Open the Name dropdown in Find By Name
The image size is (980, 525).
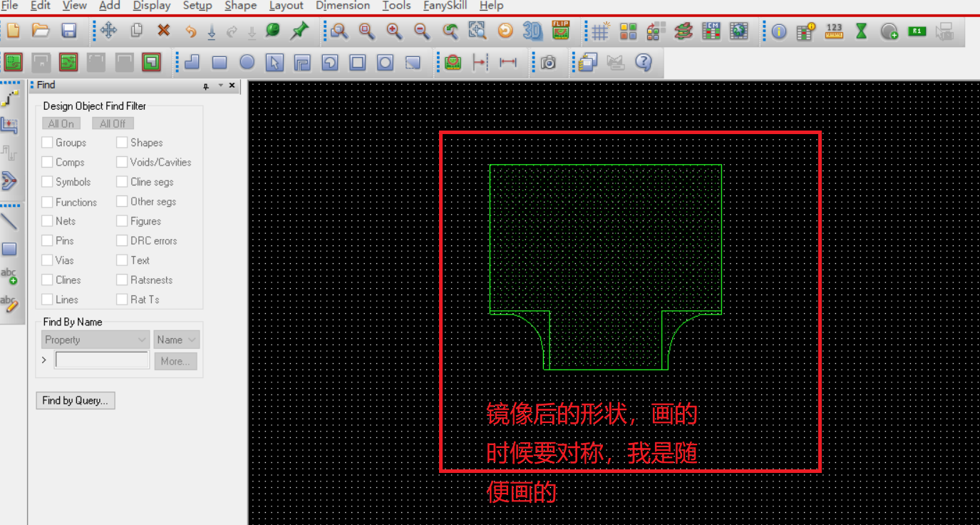click(x=176, y=340)
